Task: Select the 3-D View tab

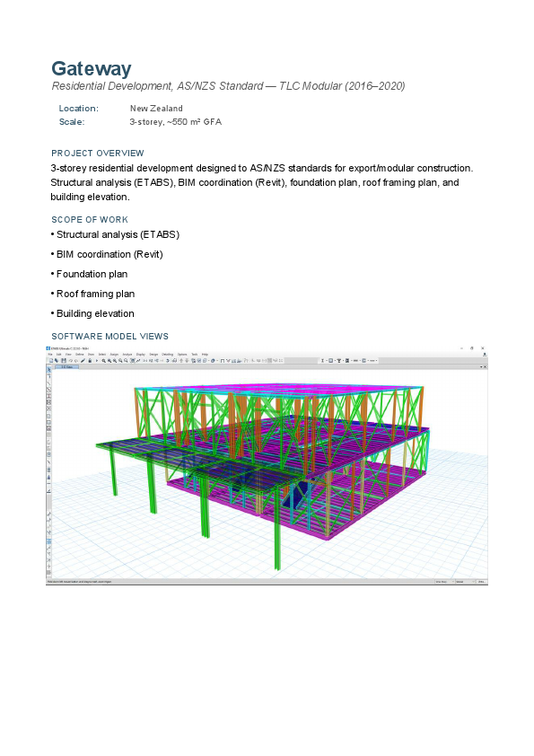Action: 66,367
